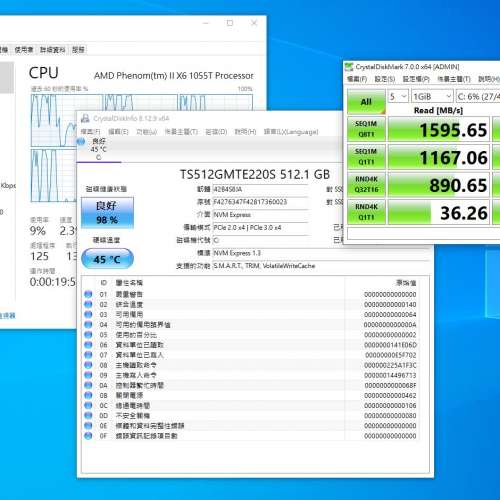This screenshot has width=500, height=500.
Task: Run the RND4K Q1T1 test
Action: click(x=366, y=212)
